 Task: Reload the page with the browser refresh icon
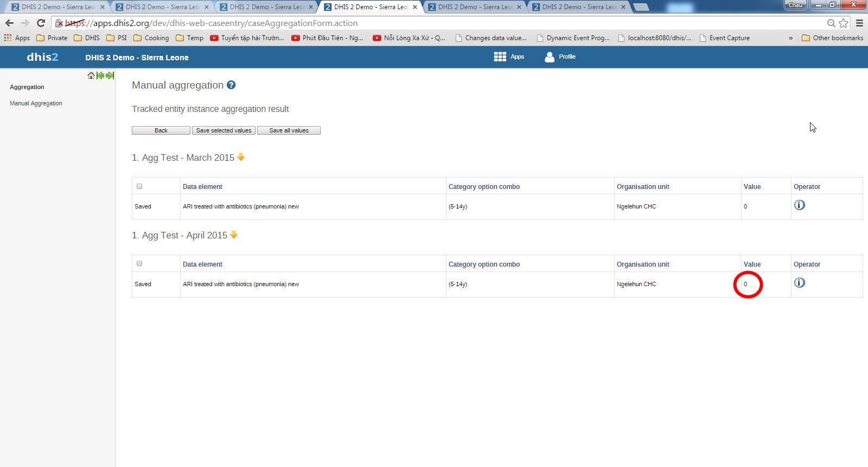pyautogui.click(x=41, y=23)
